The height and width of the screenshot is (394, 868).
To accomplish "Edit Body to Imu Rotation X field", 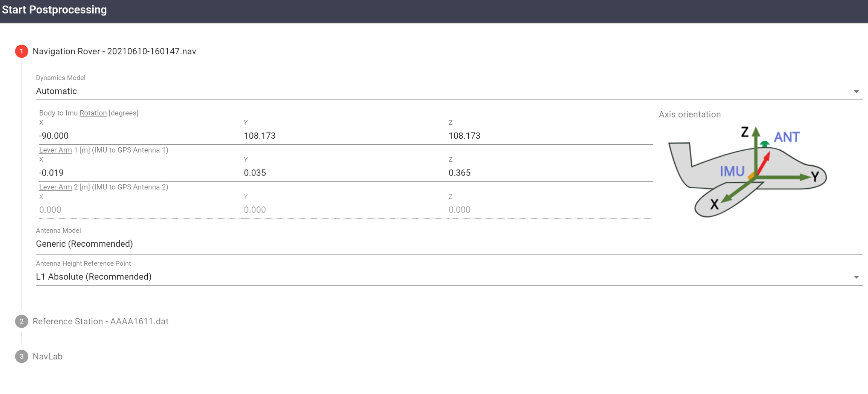I will point(139,136).
